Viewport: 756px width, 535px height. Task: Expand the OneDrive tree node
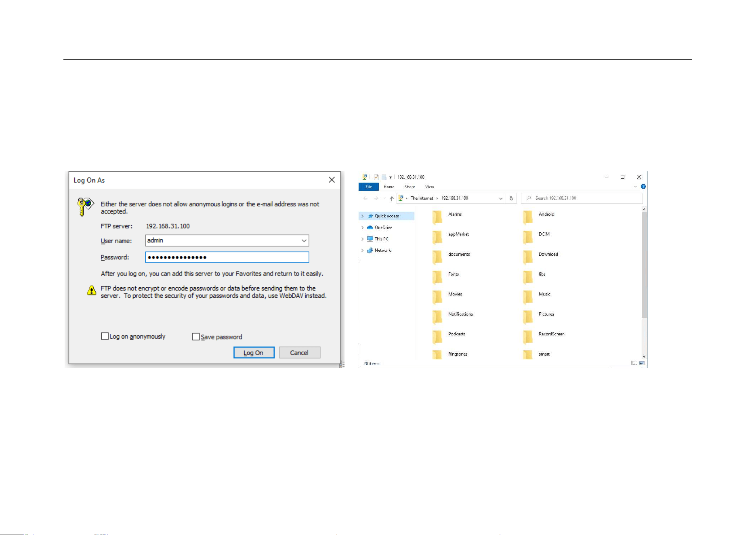click(362, 227)
